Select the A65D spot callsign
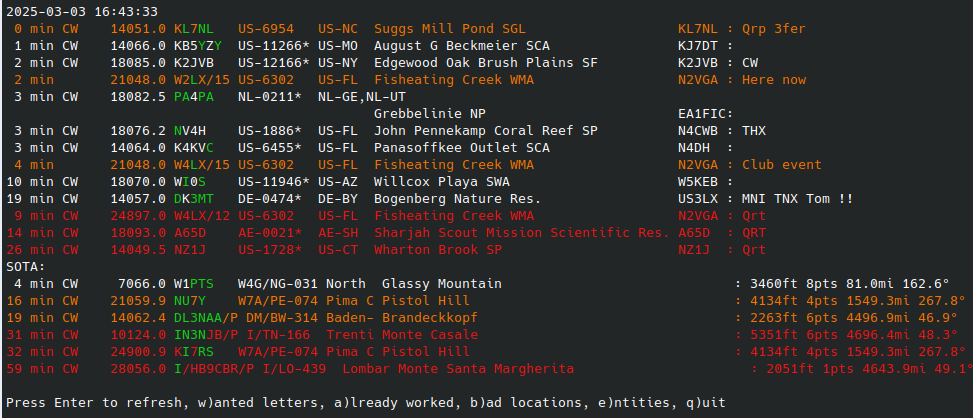The height and width of the screenshot is (418, 973). pos(190,233)
